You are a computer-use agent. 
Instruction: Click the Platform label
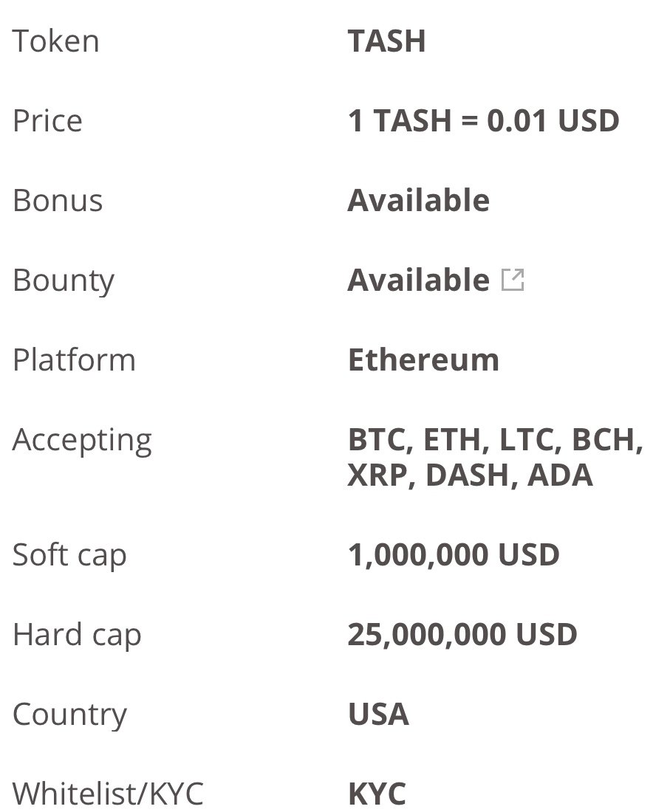click(74, 360)
